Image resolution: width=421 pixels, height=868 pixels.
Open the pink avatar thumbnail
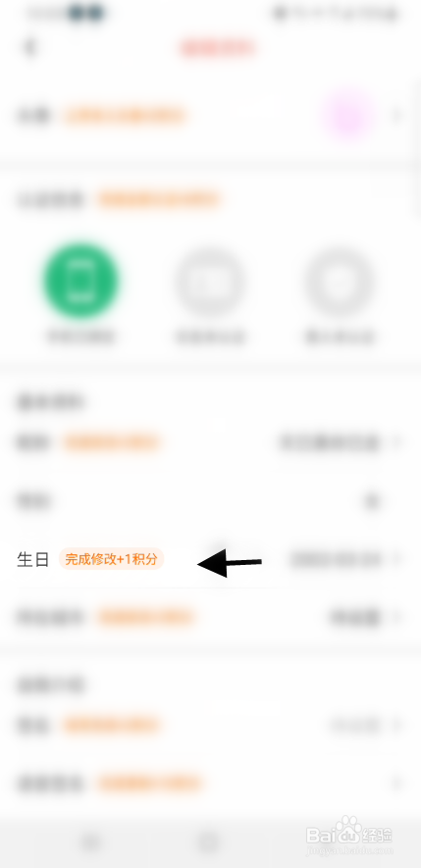click(349, 116)
